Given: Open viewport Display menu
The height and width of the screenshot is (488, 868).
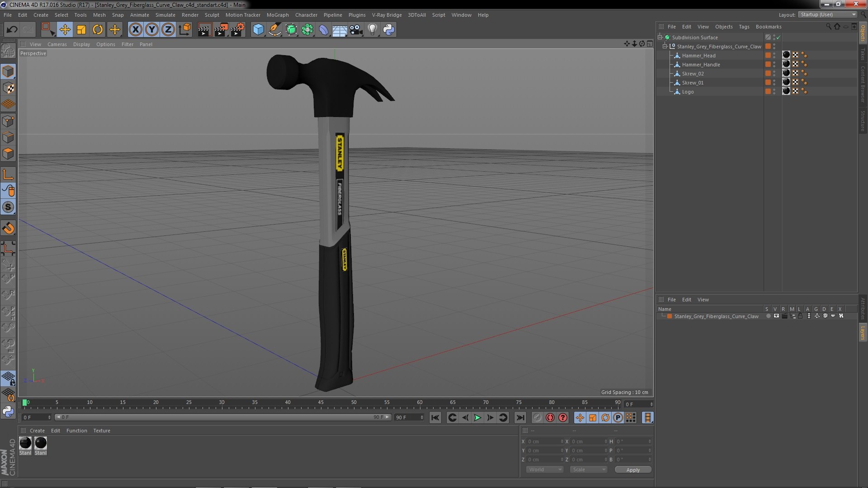Looking at the screenshot, I should 81,44.
